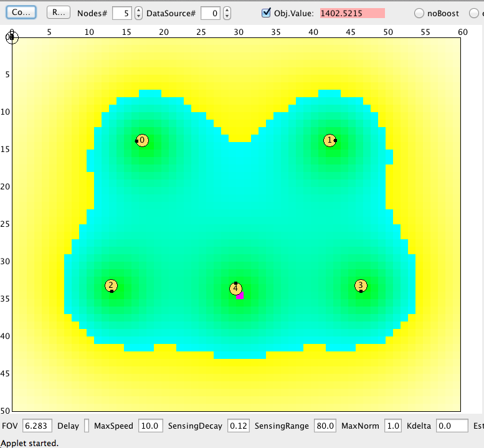Viewport: 484px width, 448px height.
Task: Click the pink Obj.Value result field
Action: tap(352, 13)
